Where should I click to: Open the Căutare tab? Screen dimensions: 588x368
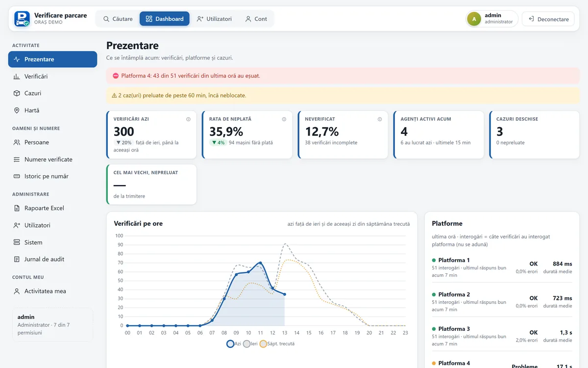pyautogui.click(x=118, y=19)
